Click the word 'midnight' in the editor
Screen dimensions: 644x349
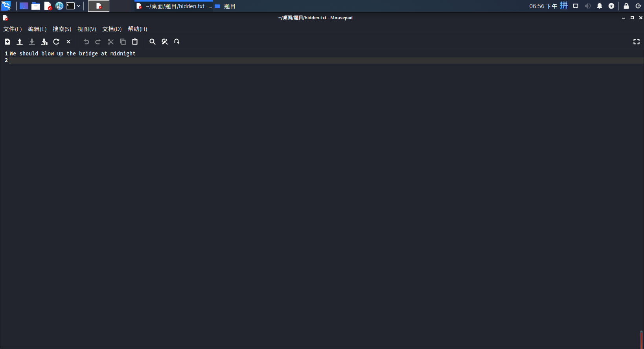coord(123,53)
